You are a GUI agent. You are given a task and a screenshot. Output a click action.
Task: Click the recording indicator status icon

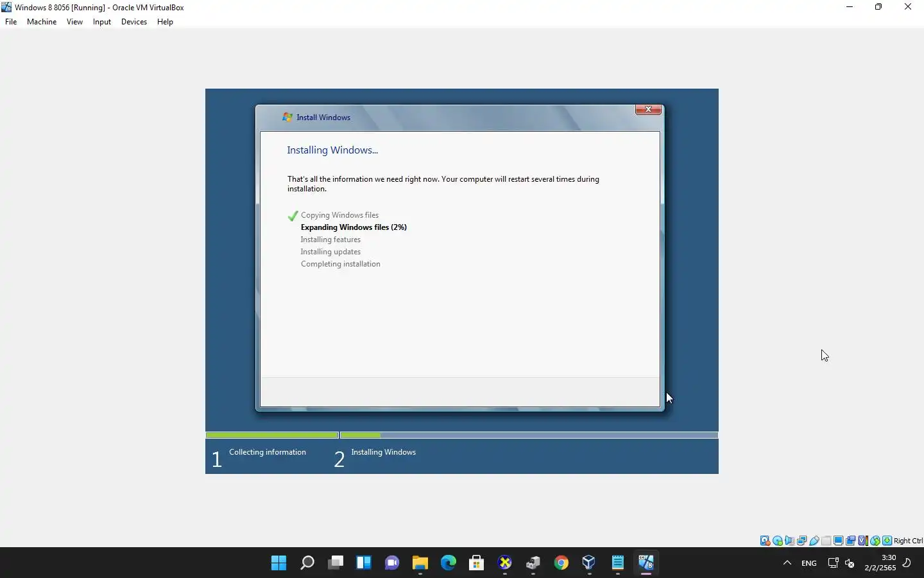click(x=850, y=541)
